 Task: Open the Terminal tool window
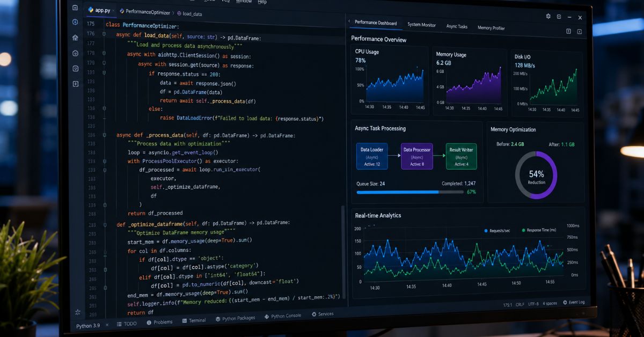pyautogui.click(x=194, y=320)
